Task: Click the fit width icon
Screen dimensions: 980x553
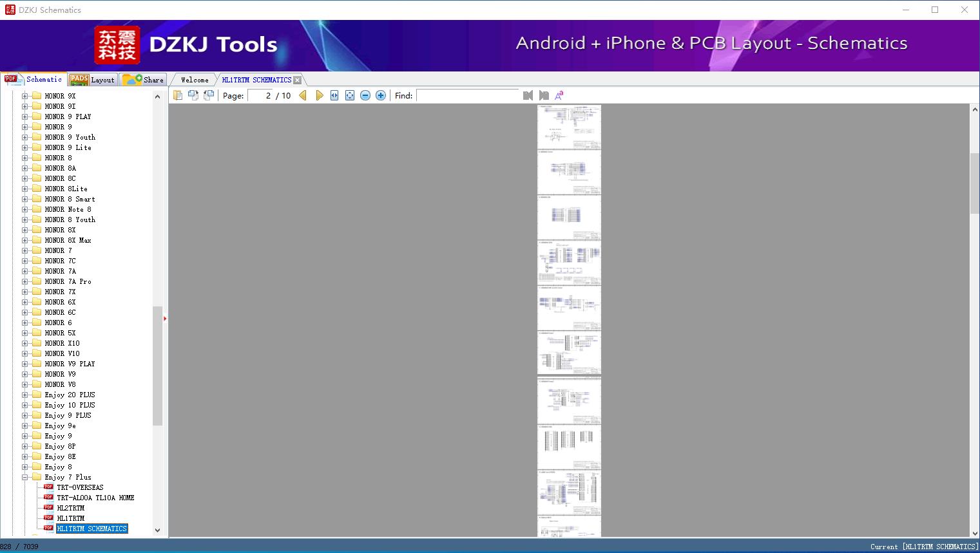Action: pyautogui.click(x=334, y=95)
